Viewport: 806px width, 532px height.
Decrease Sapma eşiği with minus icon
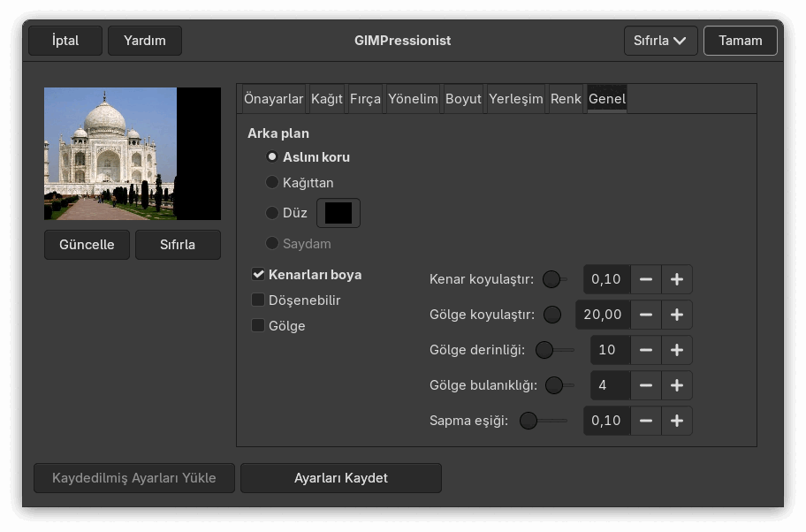(646, 421)
